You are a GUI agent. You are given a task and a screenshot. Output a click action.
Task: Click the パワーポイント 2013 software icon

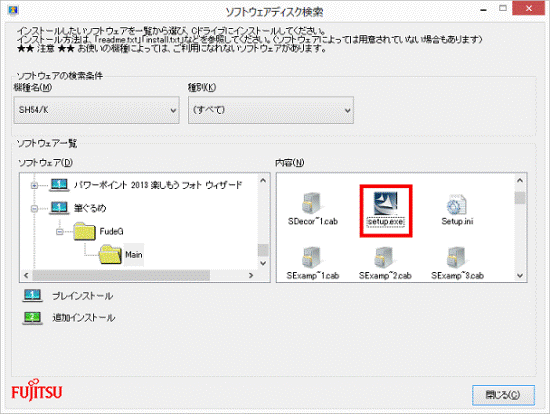[x=59, y=185]
